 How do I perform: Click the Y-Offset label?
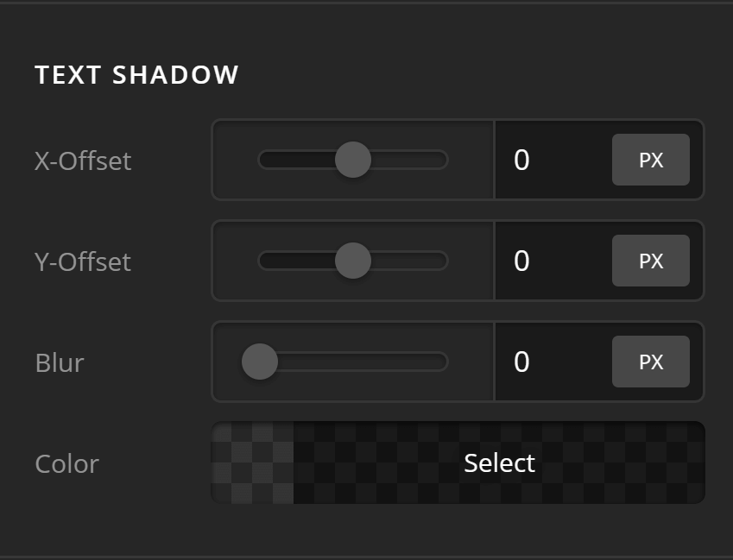point(82,261)
